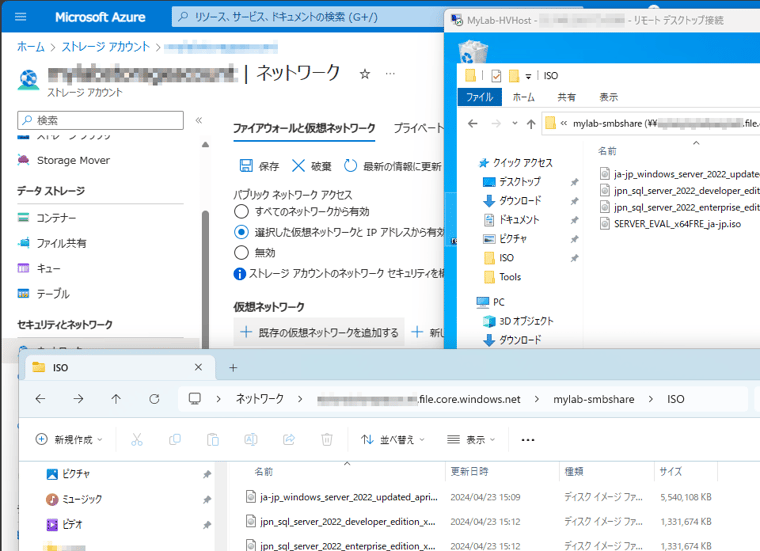This screenshot has height=551, width=760.
Task: Open the ファイル ribbon tab in remote Explorer
Action: pos(479,97)
